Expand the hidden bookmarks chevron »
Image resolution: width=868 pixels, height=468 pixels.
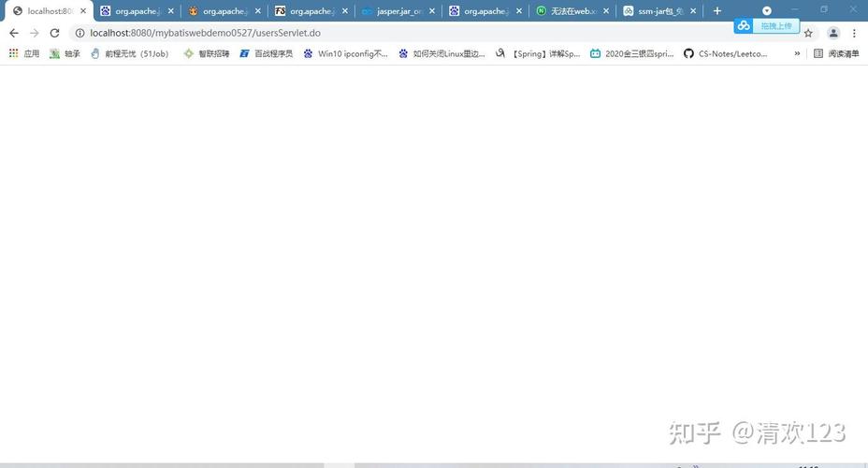(797, 53)
